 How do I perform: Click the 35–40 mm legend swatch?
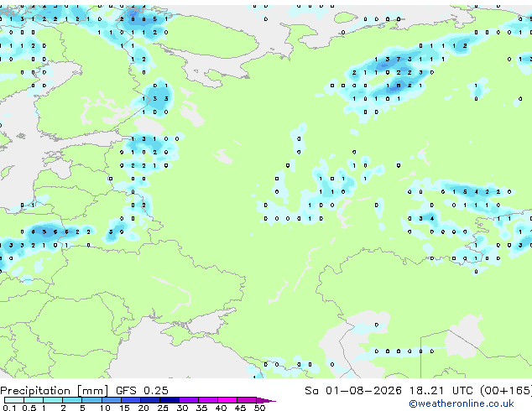pos(207,400)
